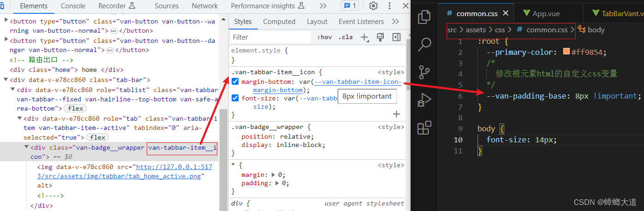Collapse the tab-bar div node
This screenshot has width=644, height=211.
6,79
